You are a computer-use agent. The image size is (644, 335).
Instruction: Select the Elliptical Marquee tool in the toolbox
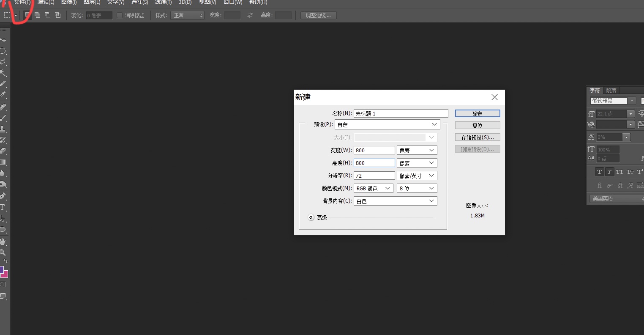point(3,51)
